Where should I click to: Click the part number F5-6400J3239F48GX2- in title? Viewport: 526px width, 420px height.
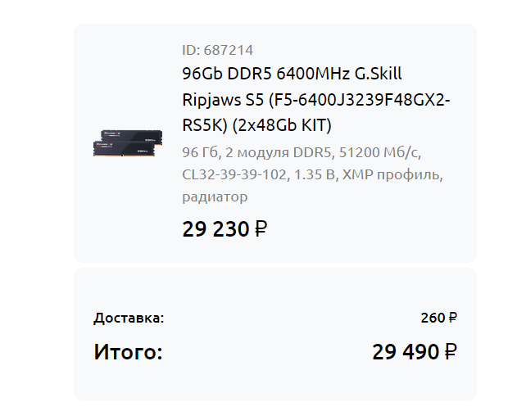coord(359,100)
